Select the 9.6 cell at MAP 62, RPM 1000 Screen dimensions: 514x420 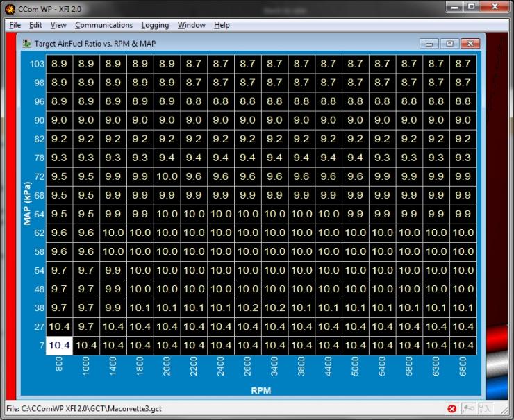[86, 233]
